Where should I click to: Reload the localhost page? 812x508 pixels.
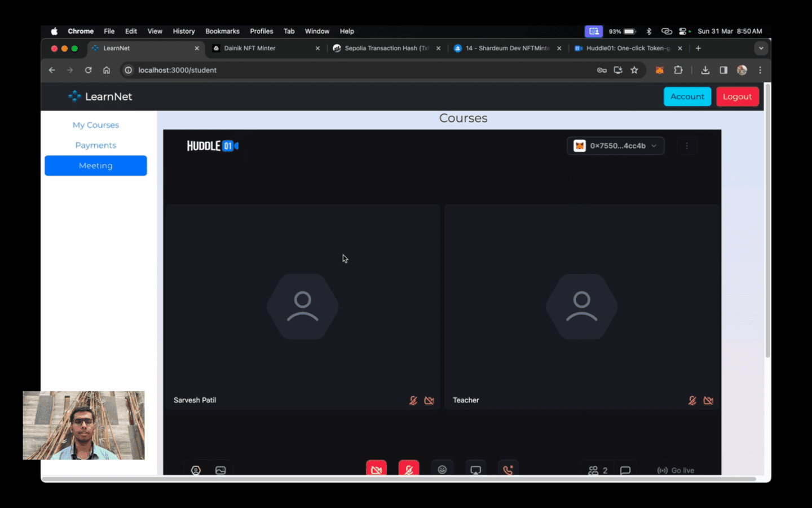coord(88,70)
